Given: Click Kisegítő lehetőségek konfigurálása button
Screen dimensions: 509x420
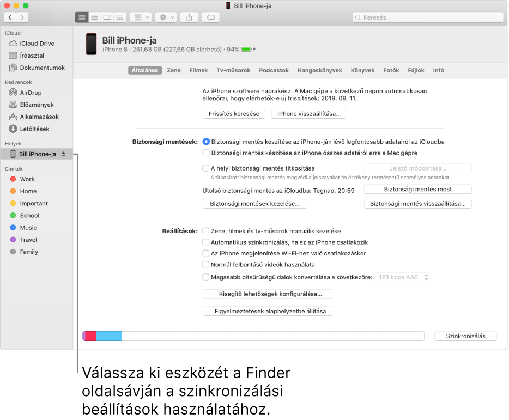Looking at the screenshot, I should (x=268, y=294).
